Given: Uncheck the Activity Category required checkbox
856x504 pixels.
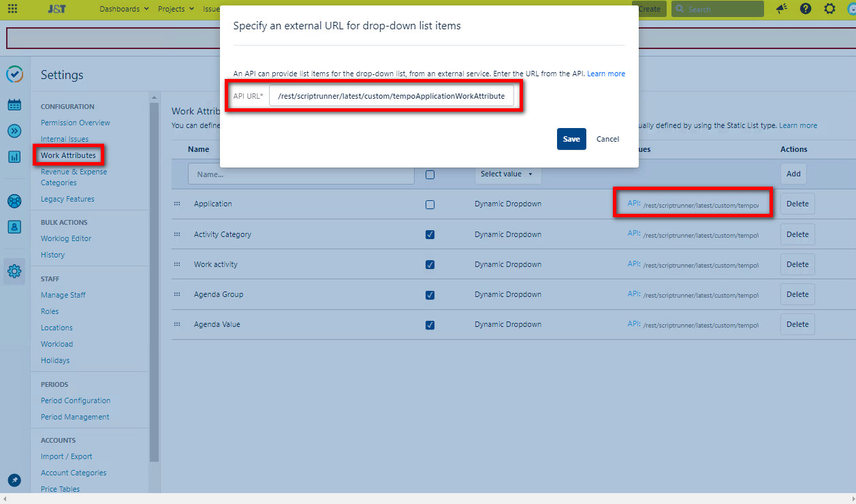Looking at the screenshot, I should tap(430, 234).
